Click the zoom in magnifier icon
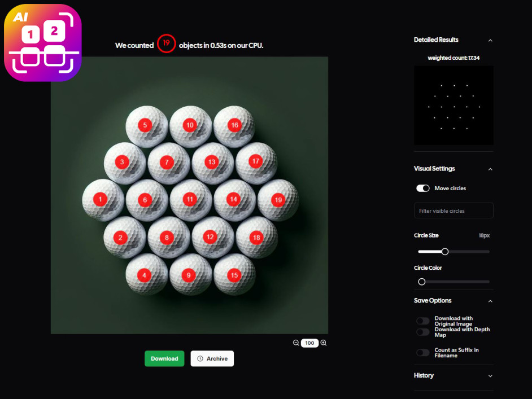This screenshot has height=399, width=532. 324,343
